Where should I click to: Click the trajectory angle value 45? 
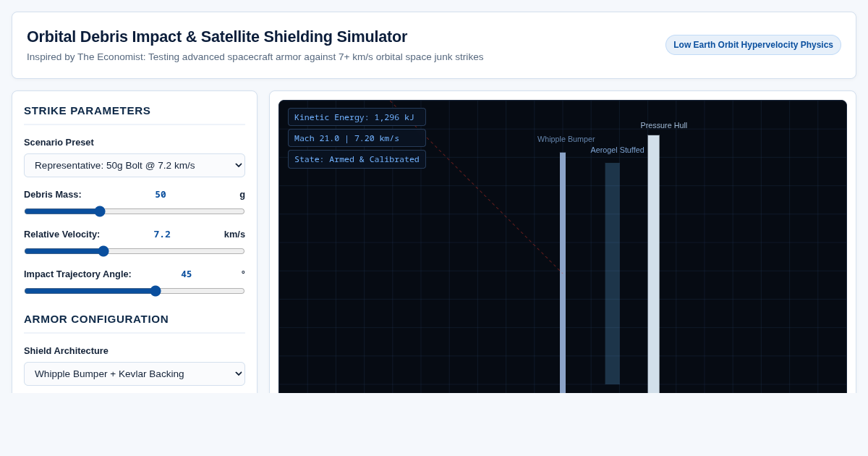(187, 274)
